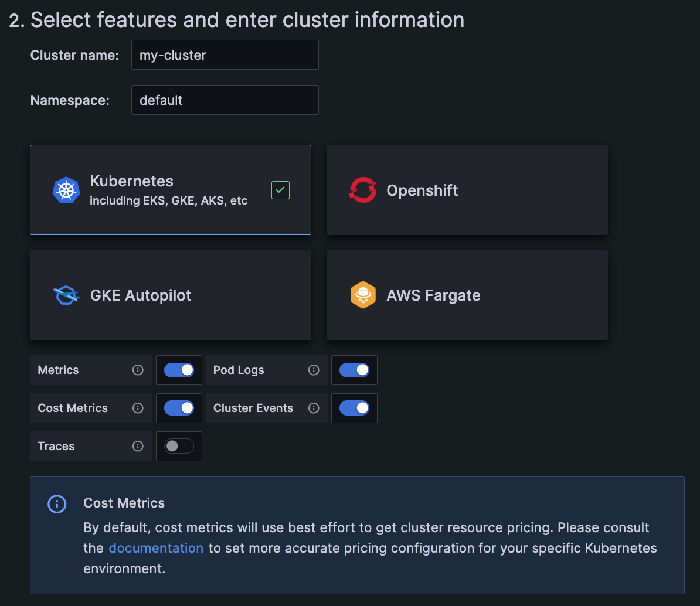
Task: Turn off the Pod Logs switch
Action: (354, 370)
